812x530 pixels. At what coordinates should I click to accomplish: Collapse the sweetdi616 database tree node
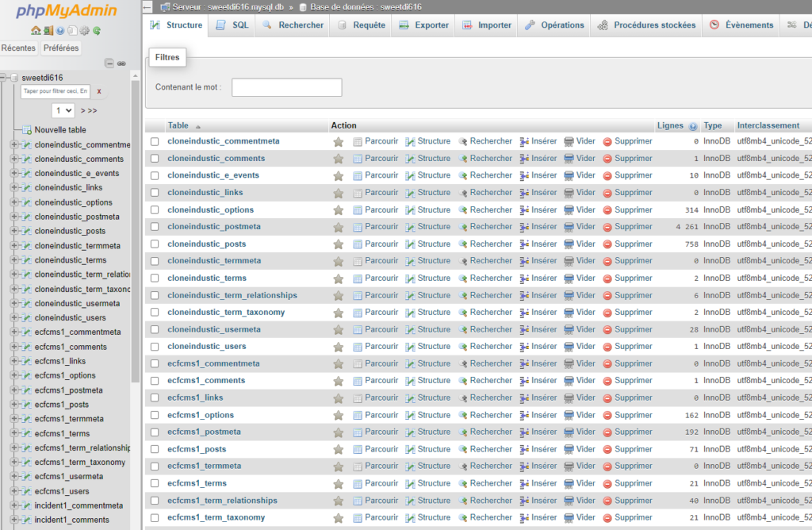coord(4,78)
